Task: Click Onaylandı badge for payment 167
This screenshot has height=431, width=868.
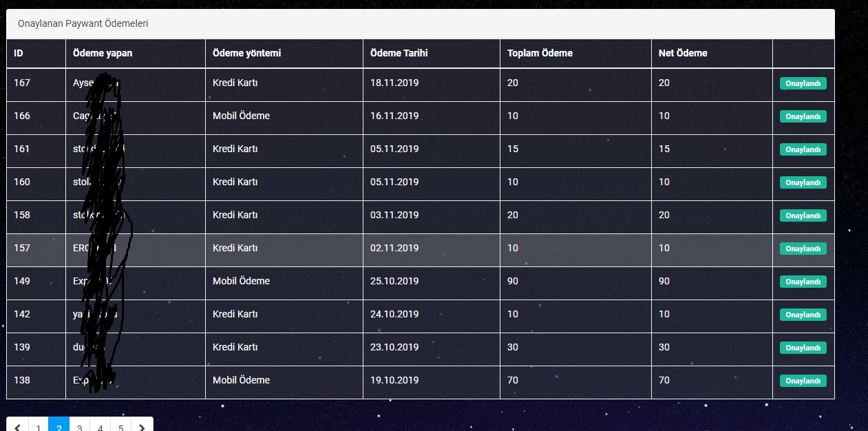Action: click(x=803, y=83)
